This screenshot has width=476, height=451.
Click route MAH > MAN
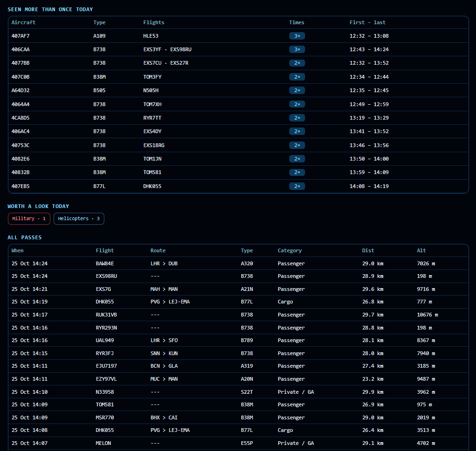[x=164, y=289]
